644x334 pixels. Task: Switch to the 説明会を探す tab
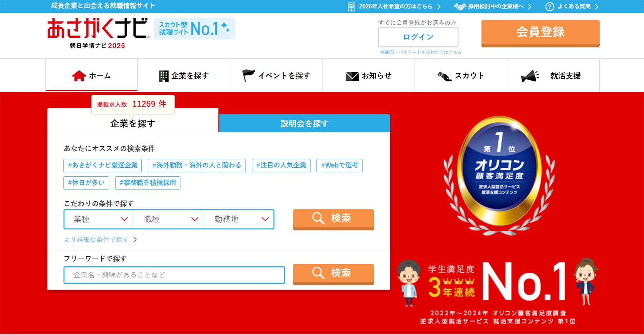click(x=304, y=123)
